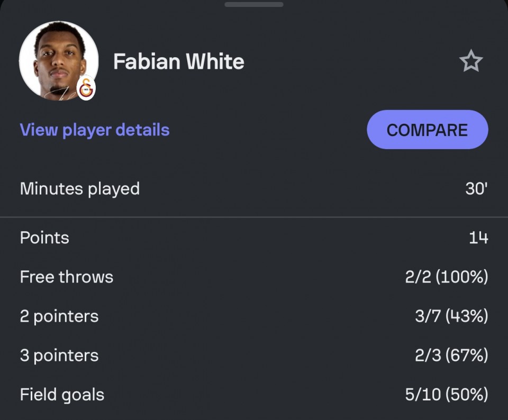Click the points value 14

pos(478,238)
